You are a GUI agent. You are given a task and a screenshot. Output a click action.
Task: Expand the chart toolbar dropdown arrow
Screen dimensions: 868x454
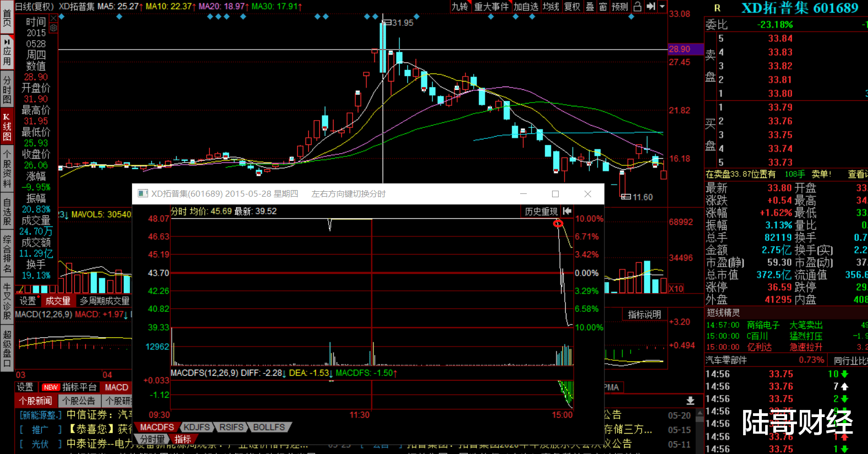(x=662, y=7)
